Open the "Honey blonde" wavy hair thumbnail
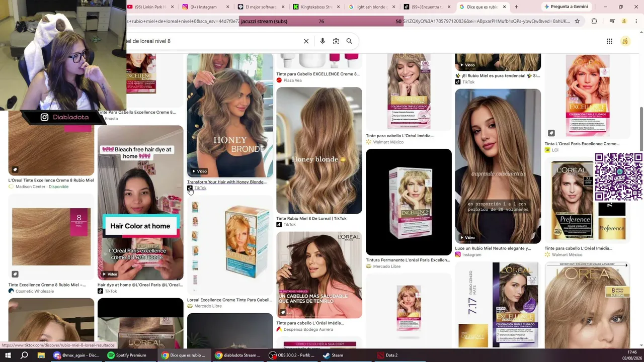Viewport: 644px width, 362px height. pos(319,150)
